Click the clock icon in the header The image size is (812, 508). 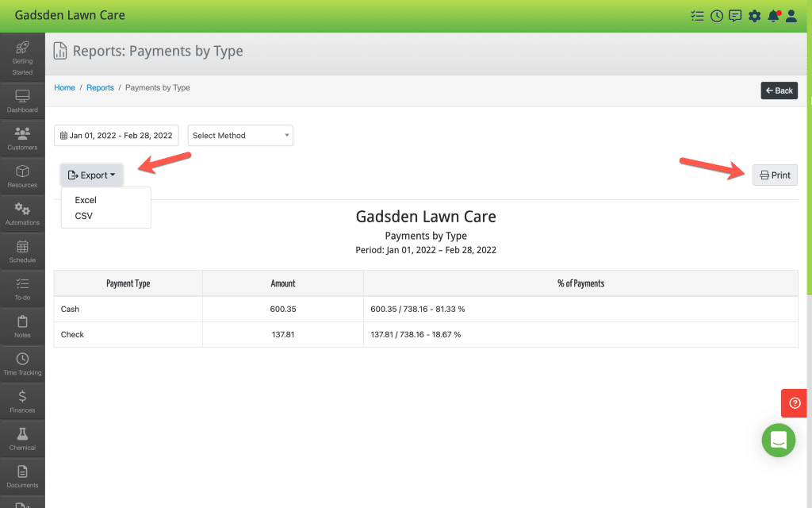716,16
